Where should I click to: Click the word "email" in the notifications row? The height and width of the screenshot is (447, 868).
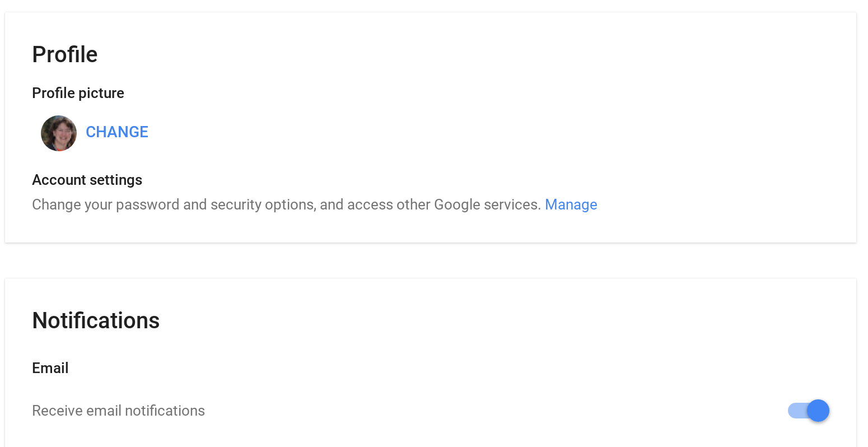(104, 411)
